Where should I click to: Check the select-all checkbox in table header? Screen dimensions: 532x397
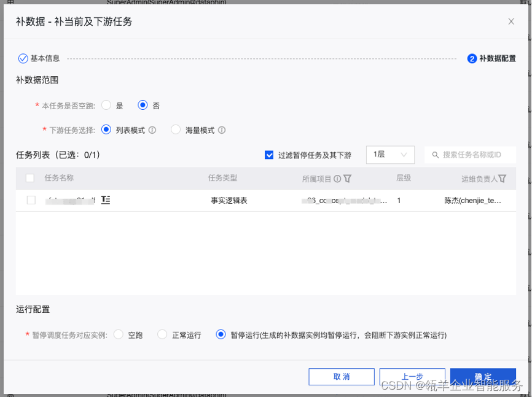pos(30,178)
